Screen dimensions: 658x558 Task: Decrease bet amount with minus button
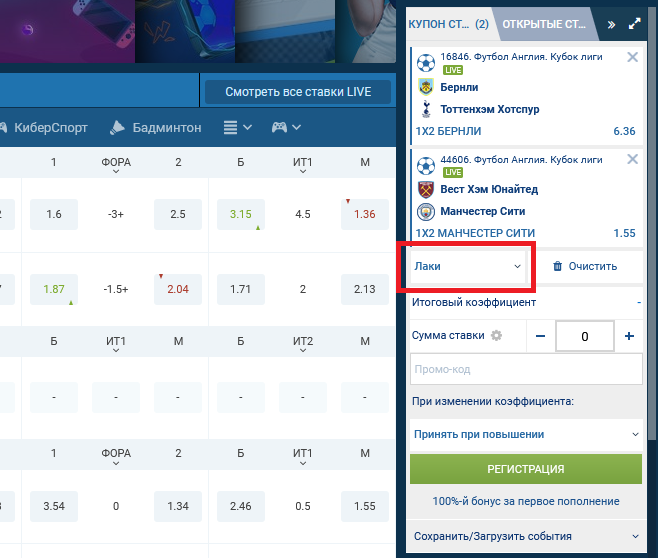[x=541, y=336]
